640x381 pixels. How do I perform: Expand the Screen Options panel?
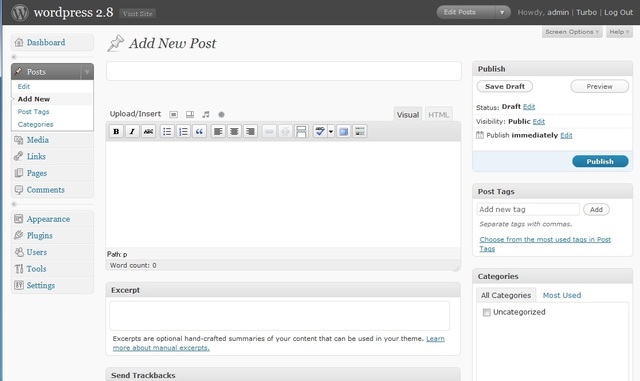(572, 32)
